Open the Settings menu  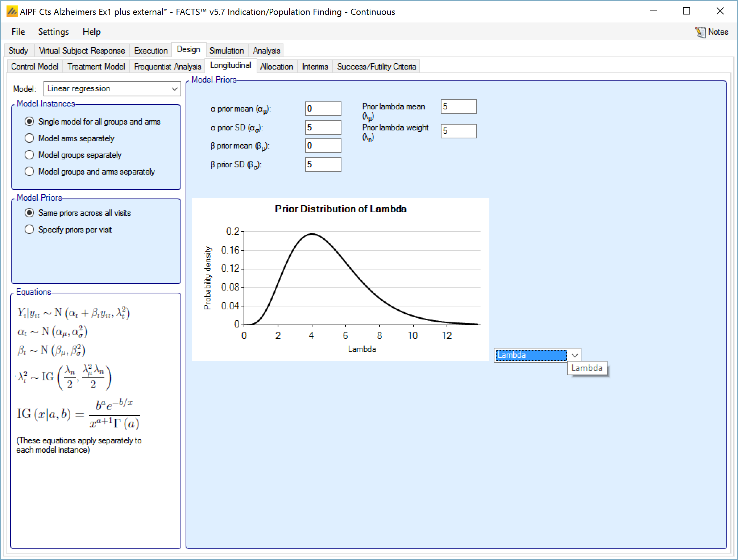(x=53, y=32)
